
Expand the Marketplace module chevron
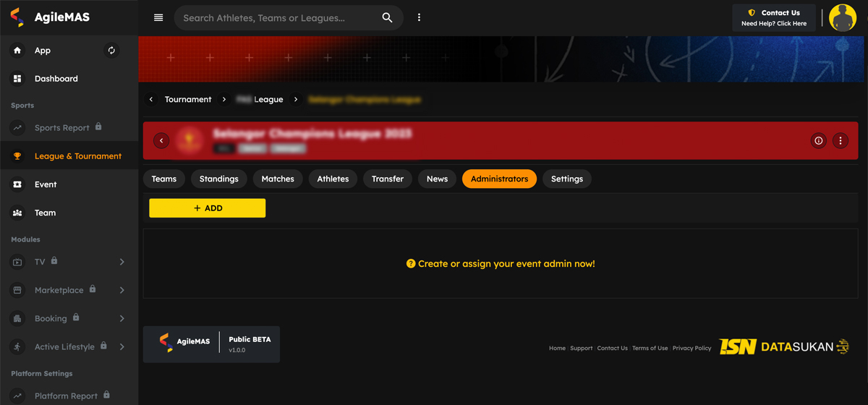tap(122, 290)
